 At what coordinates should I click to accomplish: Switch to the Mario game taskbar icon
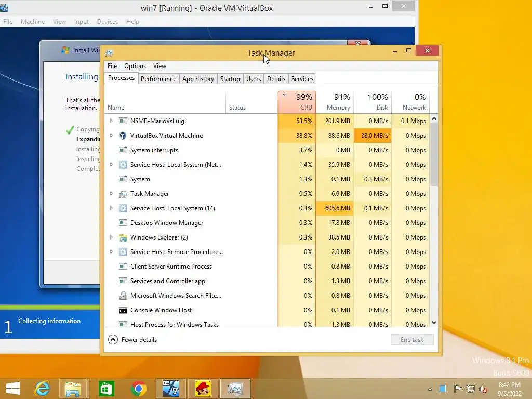(203, 389)
